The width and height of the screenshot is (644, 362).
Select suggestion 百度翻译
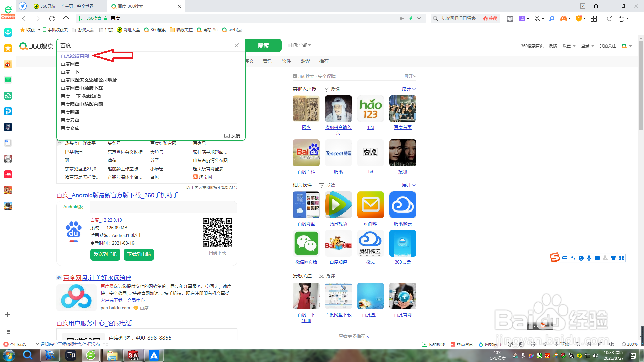70,112
